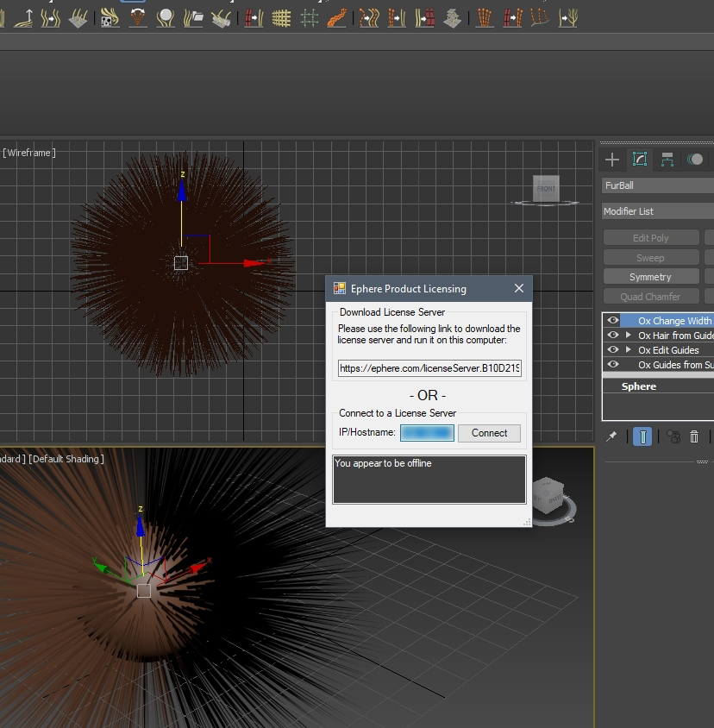Screen dimensions: 714x728
Task: Click Remove Modifier trash icon
Action: (x=694, y=437)
